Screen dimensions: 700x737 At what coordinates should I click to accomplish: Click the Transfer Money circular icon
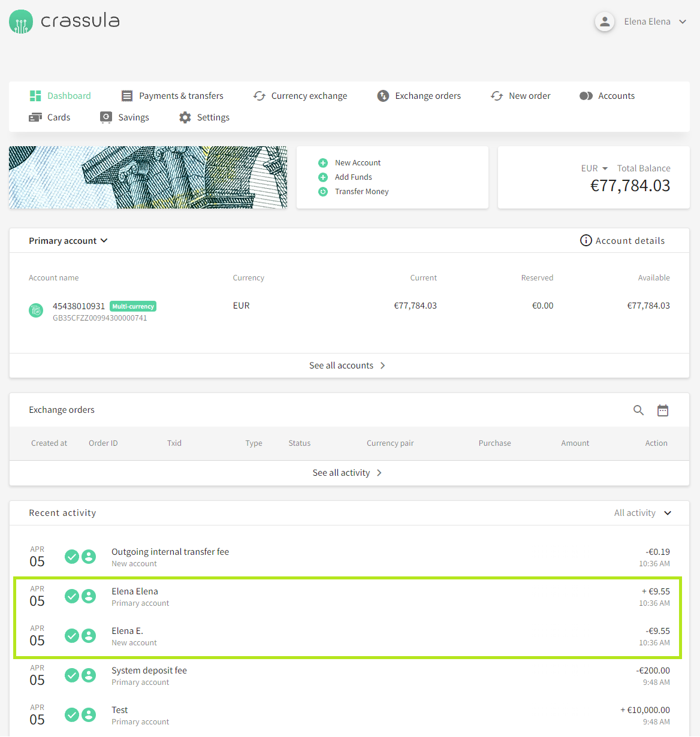click(323, 192)
